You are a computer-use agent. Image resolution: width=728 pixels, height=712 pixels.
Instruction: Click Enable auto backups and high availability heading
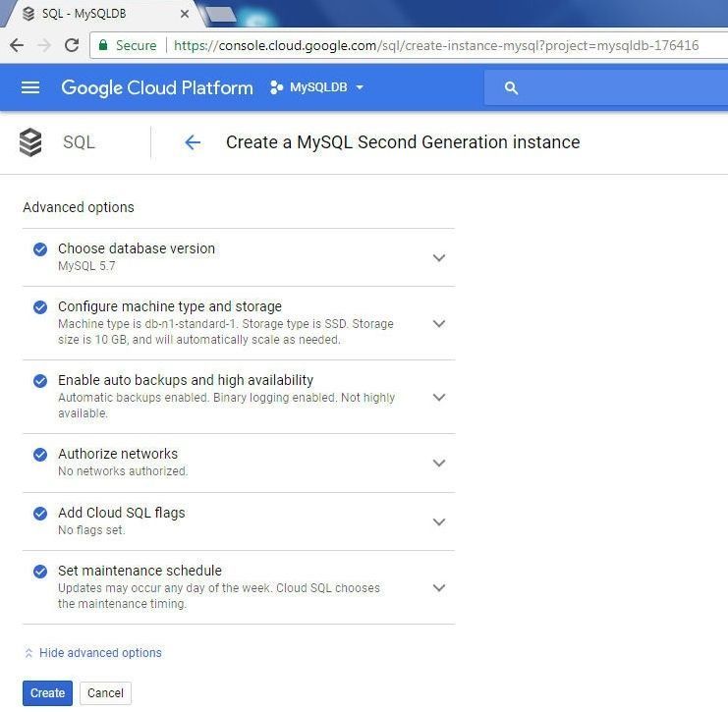186,380
